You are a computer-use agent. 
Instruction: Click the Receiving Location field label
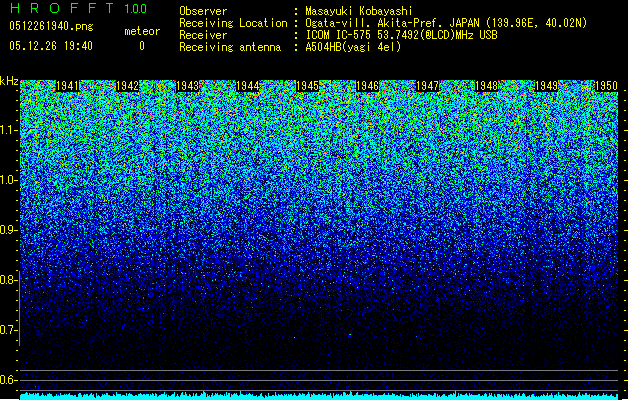[233, 23]
